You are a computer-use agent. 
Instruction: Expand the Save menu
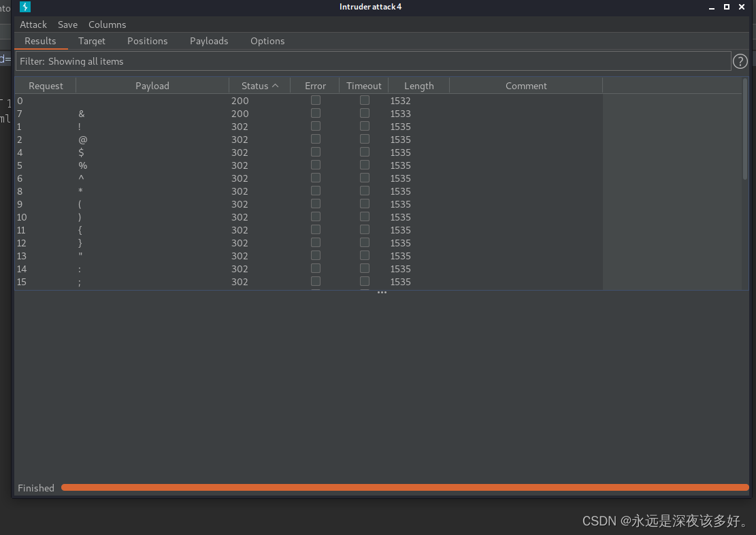[67, 25]
